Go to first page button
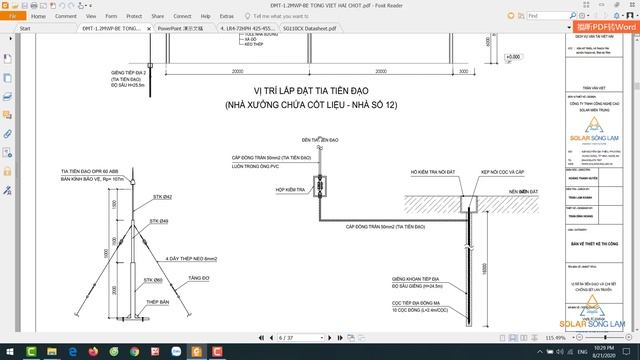This screenshot has width=640, height=360. (x=261, y=338)
